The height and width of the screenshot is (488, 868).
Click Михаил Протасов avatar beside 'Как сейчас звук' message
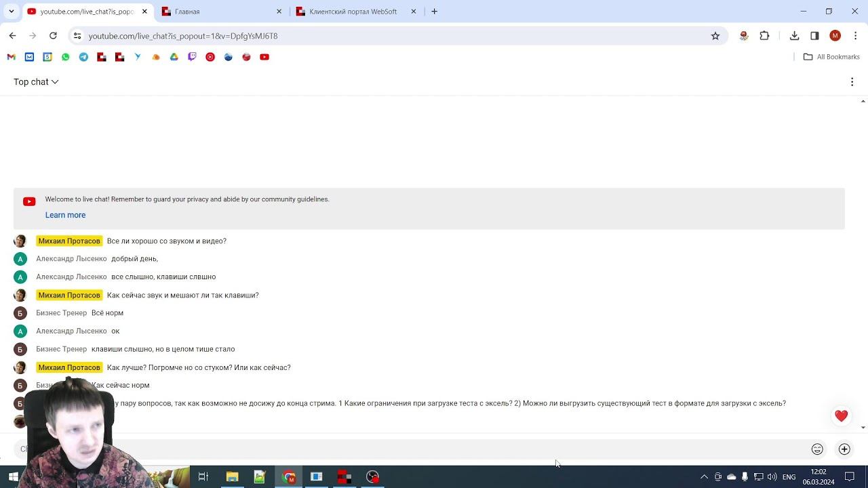pyautogui.click(x=20, y=295)
